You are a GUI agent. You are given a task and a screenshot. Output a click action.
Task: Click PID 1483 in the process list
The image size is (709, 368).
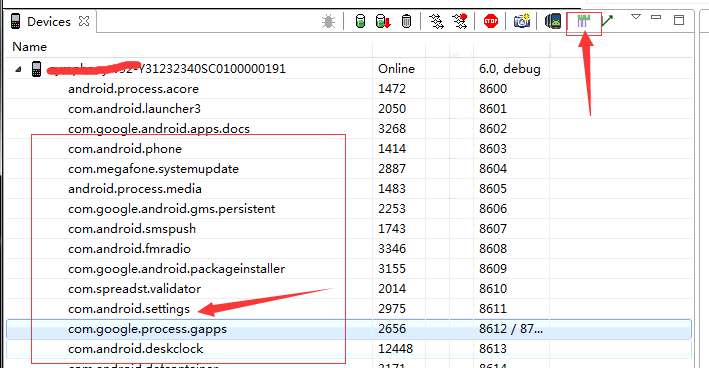392,189
